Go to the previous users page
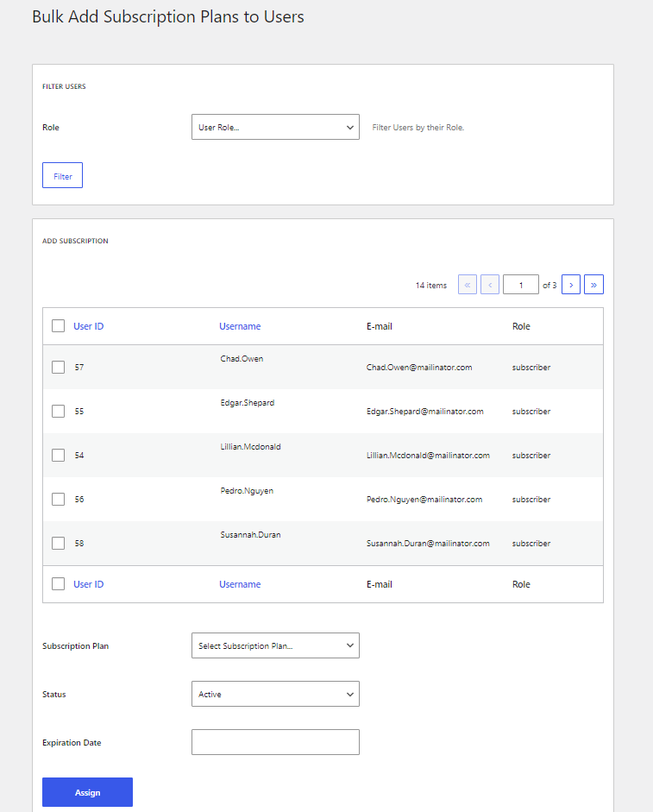The width and height of the screenshot is (653, 812). (x=490, y=285)
